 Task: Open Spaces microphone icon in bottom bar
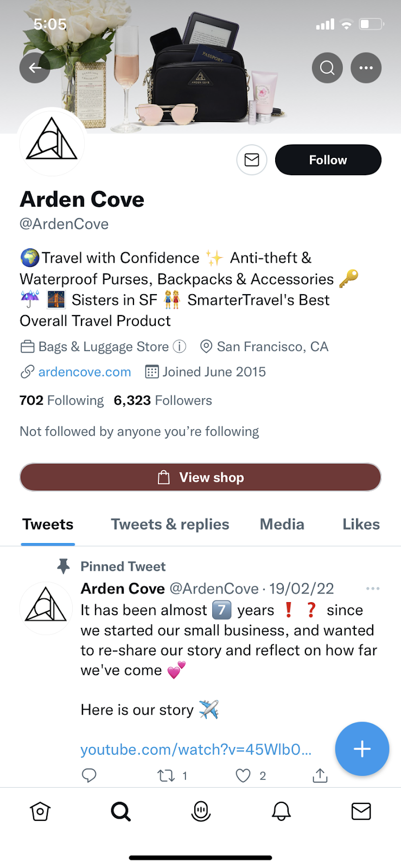point(201,811)
